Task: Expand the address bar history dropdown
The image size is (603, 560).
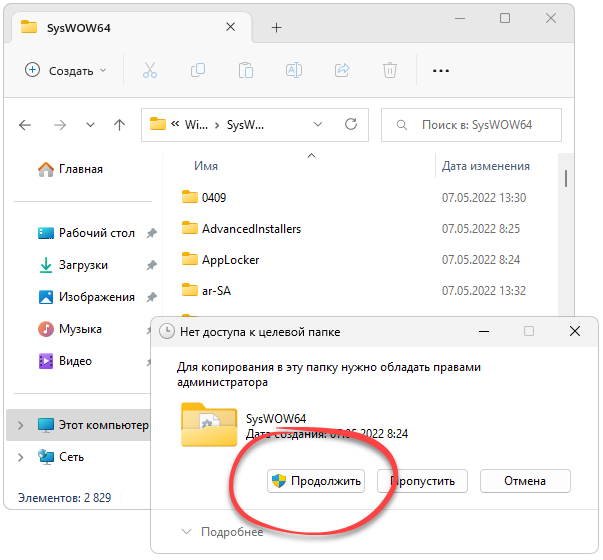Action: pos(318,124)
